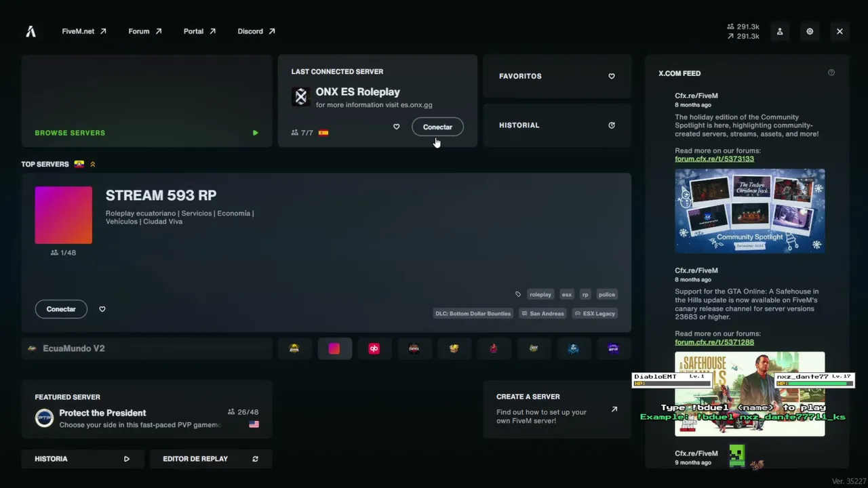Image resolution: width=868 pixels, height=488 pixels.
Task: Click the 'esx' tag
Action: (x=567, y=295)
